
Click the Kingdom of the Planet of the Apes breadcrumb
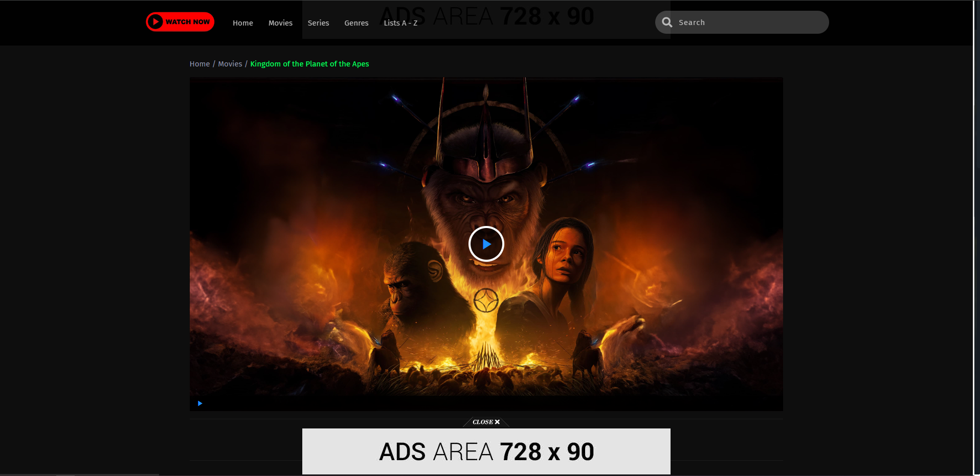(309, 64)
